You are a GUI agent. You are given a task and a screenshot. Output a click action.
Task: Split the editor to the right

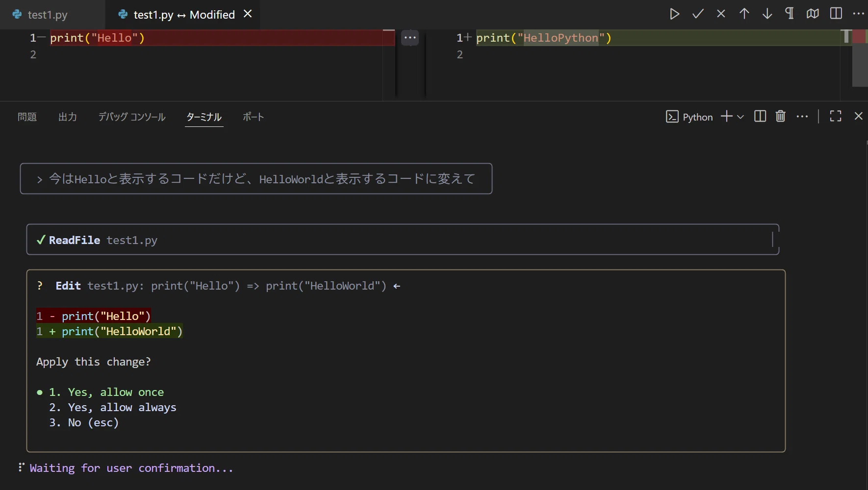836,14
